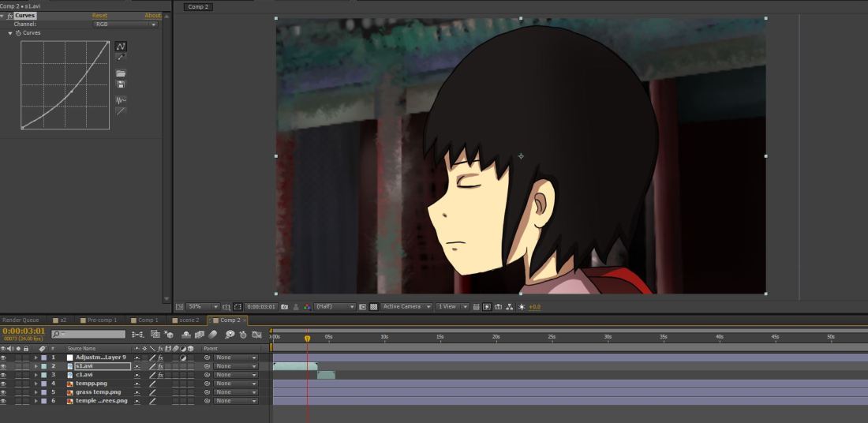The width and height of the screenshot is (868, 423).
Task: Enable Draft 3D in timeline
Action: click(x=169, y=335)
